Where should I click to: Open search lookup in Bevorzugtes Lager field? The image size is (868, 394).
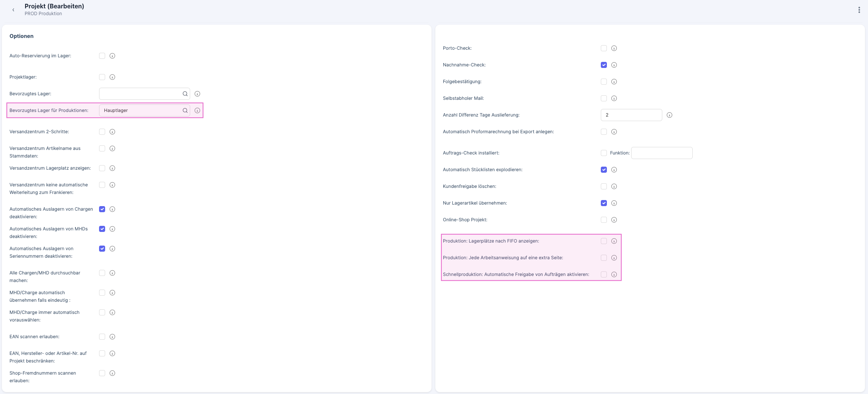[185, 94]
